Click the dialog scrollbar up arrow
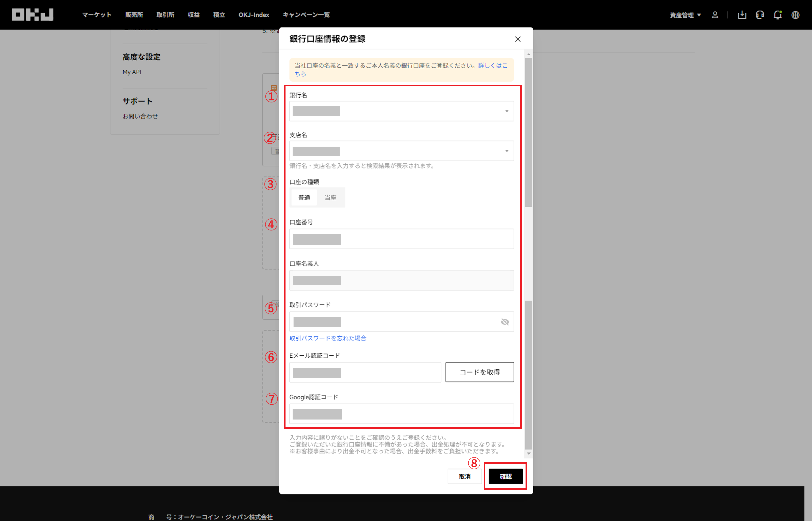This screenshot has height=521, width=812. tap(529, 54)
